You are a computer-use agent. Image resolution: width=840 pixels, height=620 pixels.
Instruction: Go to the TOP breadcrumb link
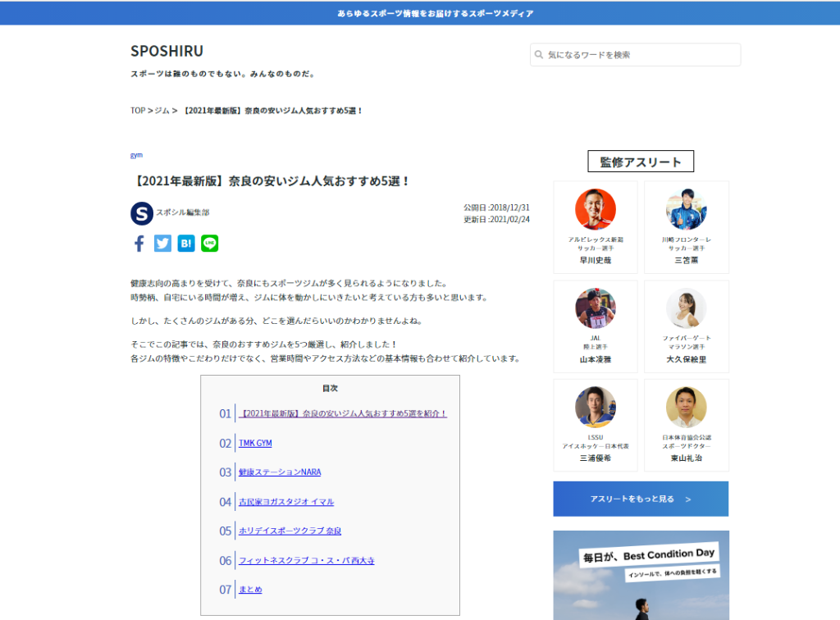[138, 110]
